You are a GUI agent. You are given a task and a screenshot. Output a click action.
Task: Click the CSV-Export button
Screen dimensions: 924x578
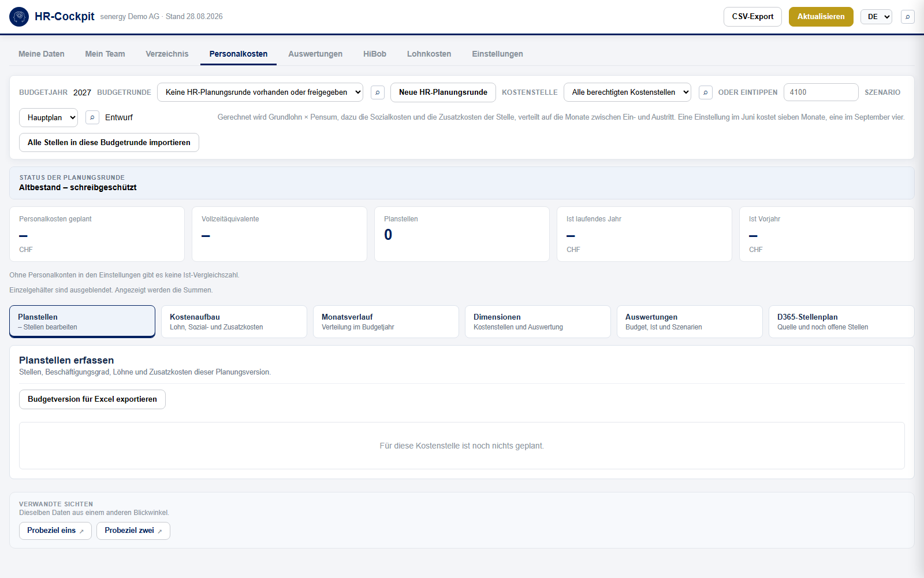point(752,17)
